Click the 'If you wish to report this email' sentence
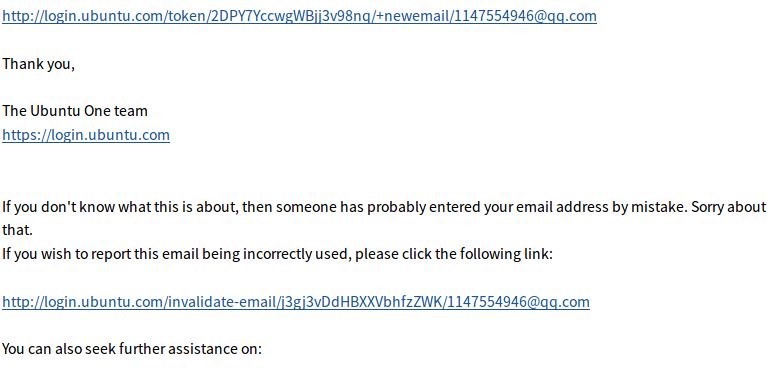 pyautogui.click(x=278, y=254)
